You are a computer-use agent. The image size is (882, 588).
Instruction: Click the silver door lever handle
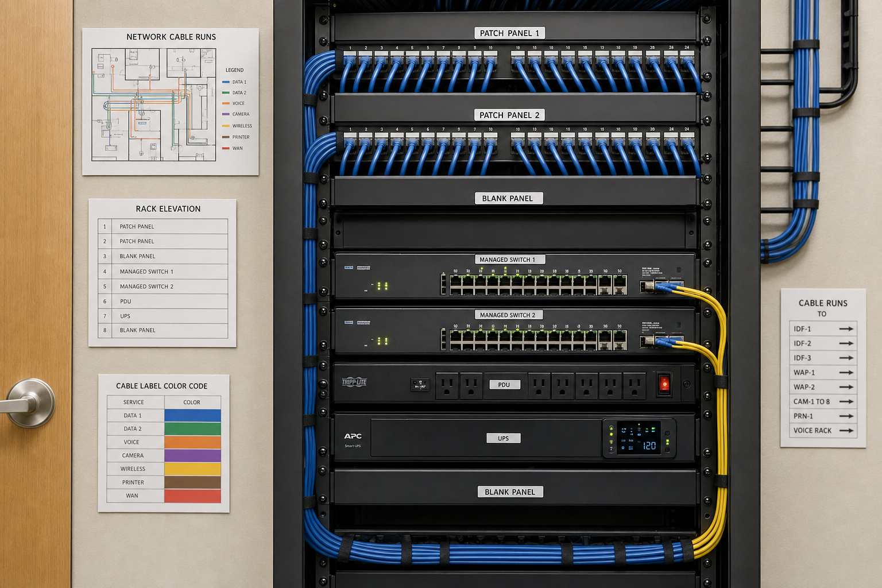[28, 403]
